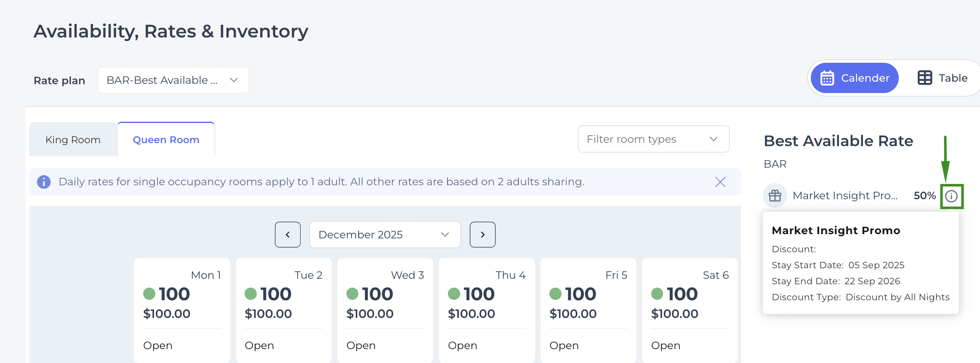Go to the next month

click(x=482, y=235)
